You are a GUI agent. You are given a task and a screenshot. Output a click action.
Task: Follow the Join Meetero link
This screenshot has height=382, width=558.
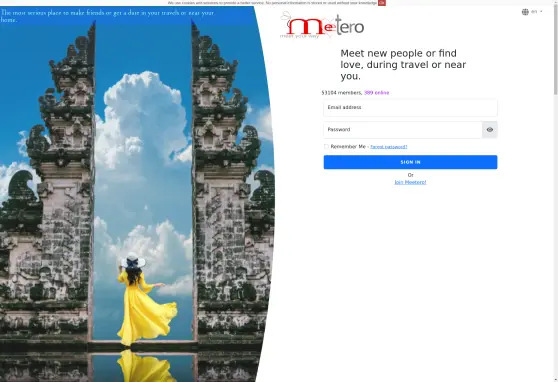(x=410, y=182)
